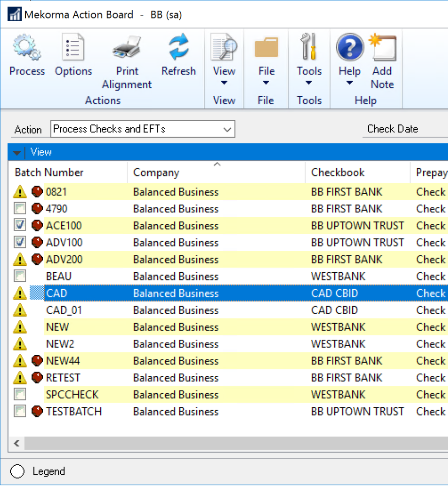
Task: Click the red stop icon on ADV200
Action: pyautogui.click(x=37, y=259)
